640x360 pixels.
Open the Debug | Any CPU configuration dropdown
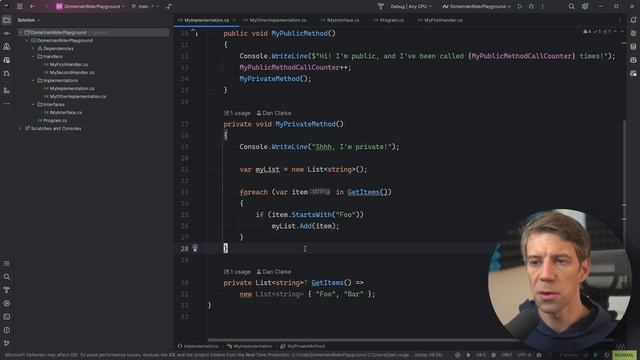coord(411,7)
